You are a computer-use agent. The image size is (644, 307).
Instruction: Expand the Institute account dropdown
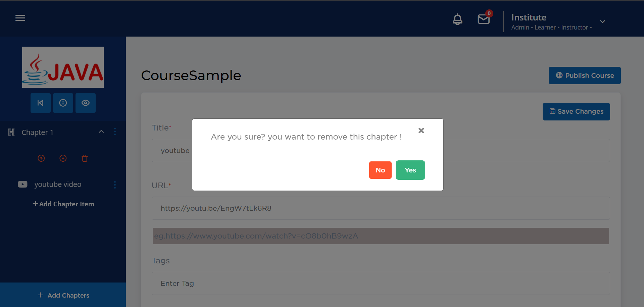[602, 22]
